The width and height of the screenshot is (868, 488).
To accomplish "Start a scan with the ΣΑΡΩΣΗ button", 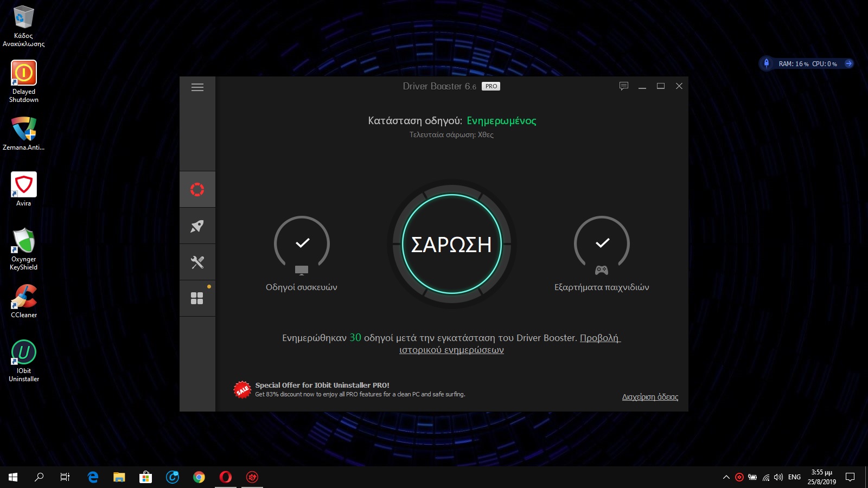I will tap(452, 244).
